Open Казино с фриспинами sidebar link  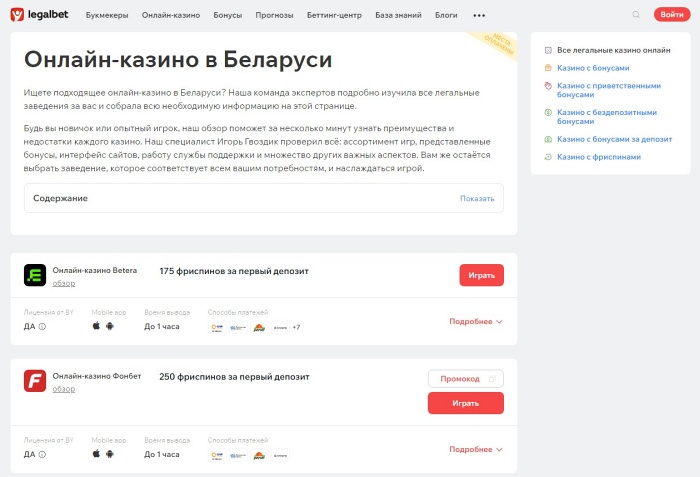click(x=598, y=157)
